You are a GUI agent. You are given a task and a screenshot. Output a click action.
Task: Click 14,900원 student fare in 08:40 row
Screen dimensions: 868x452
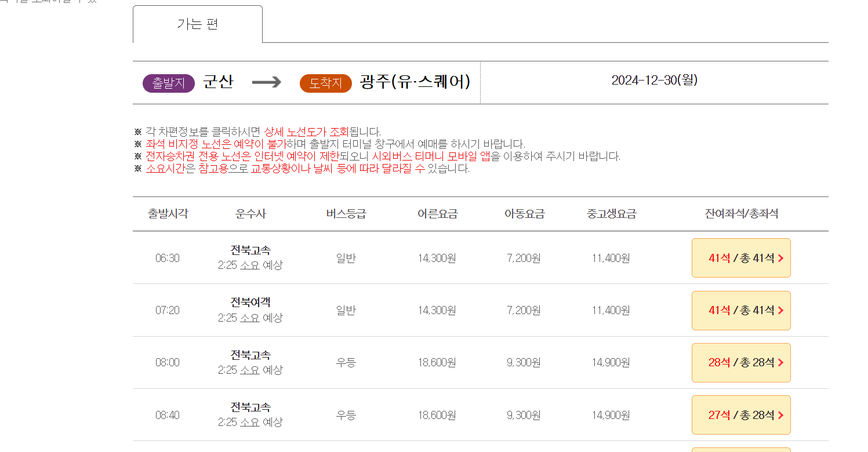tap(611, 415)
